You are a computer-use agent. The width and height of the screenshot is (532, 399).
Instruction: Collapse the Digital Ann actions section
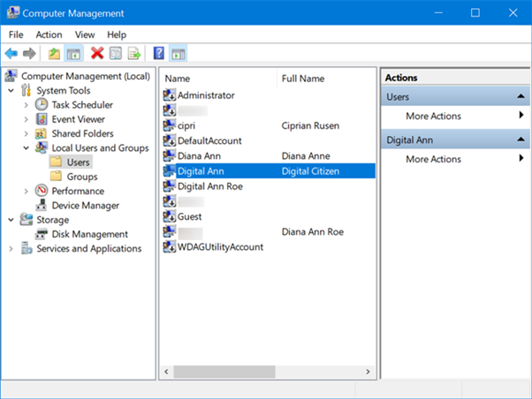pos(522,139)
